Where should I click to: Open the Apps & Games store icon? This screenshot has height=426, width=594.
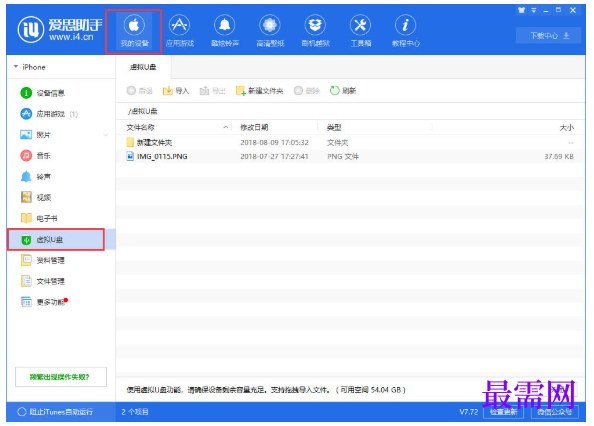pyautogui.click(x=179, y=25)
